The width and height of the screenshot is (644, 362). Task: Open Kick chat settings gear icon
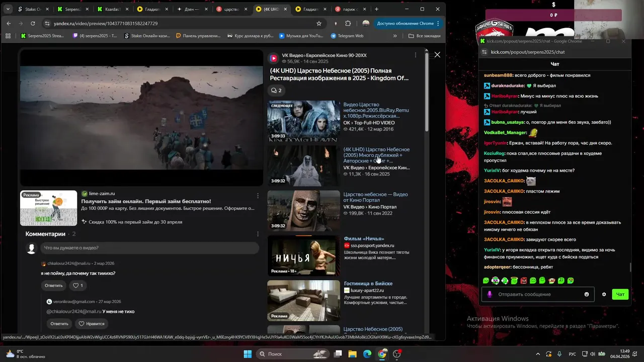(604, 294)
